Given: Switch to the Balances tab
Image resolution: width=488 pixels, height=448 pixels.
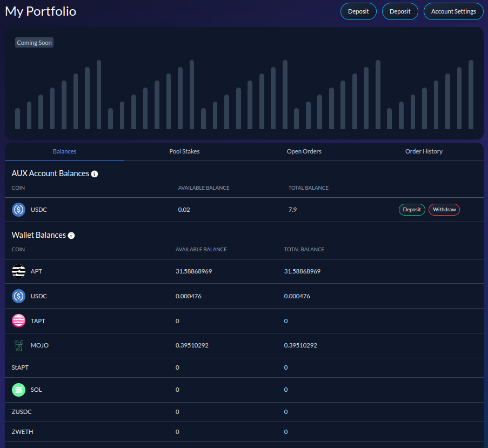Looking at the screenshot, I should click(x=64, y=151).
